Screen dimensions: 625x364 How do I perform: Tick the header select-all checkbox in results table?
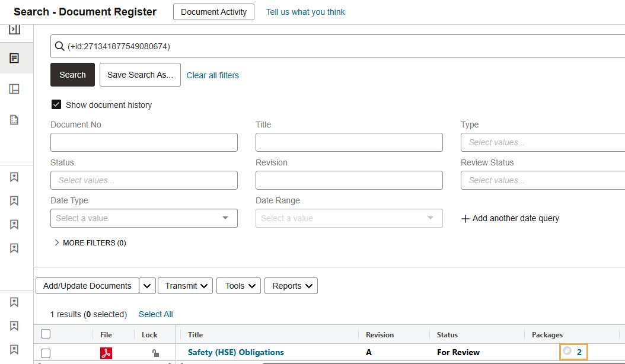[x=46, y=334]
